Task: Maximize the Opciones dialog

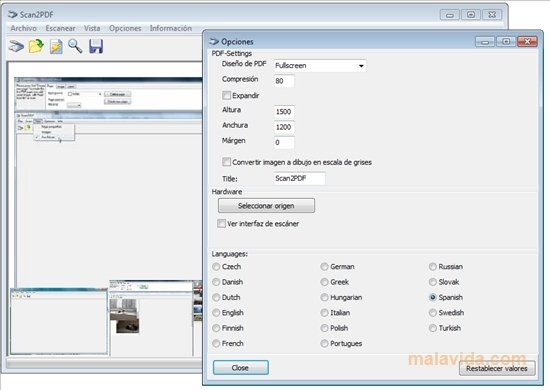Action: click(506, 42)
